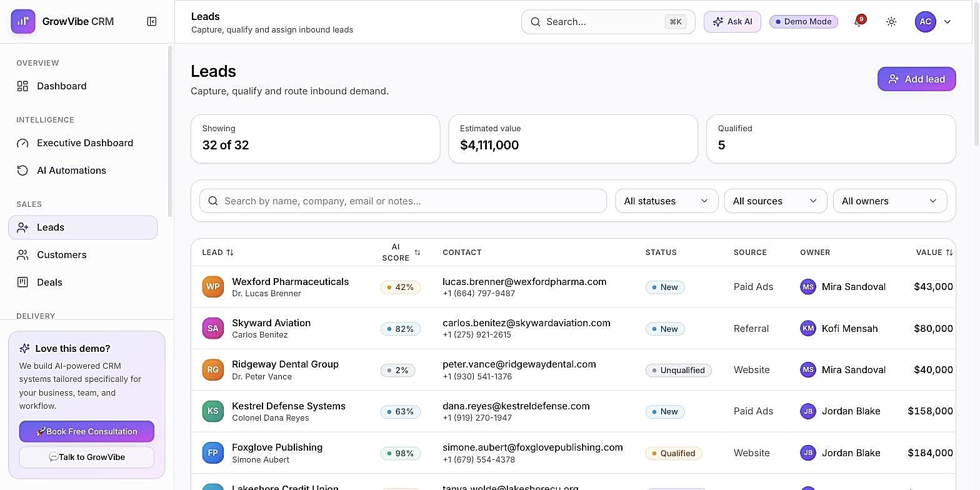The image size is (980, 490).
Task: Click KS avatar for Kestrel Defense Systems
Action: pyautogui.click(x=212, y=411)
